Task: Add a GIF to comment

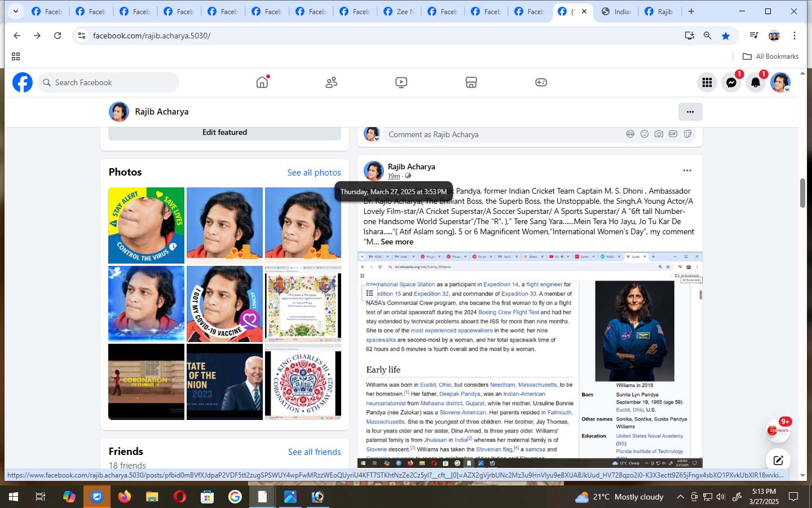Action: coord(673,134)
